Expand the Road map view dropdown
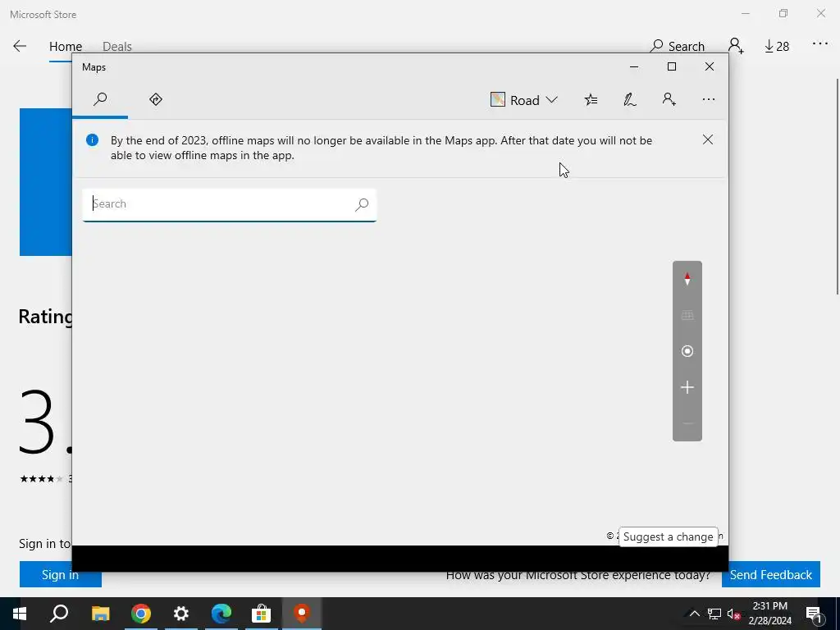840x630 pixels. coord(524,100)
